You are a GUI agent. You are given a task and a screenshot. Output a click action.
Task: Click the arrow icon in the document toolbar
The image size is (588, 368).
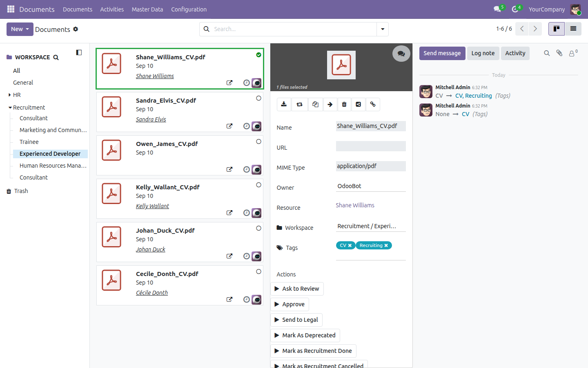330,104
